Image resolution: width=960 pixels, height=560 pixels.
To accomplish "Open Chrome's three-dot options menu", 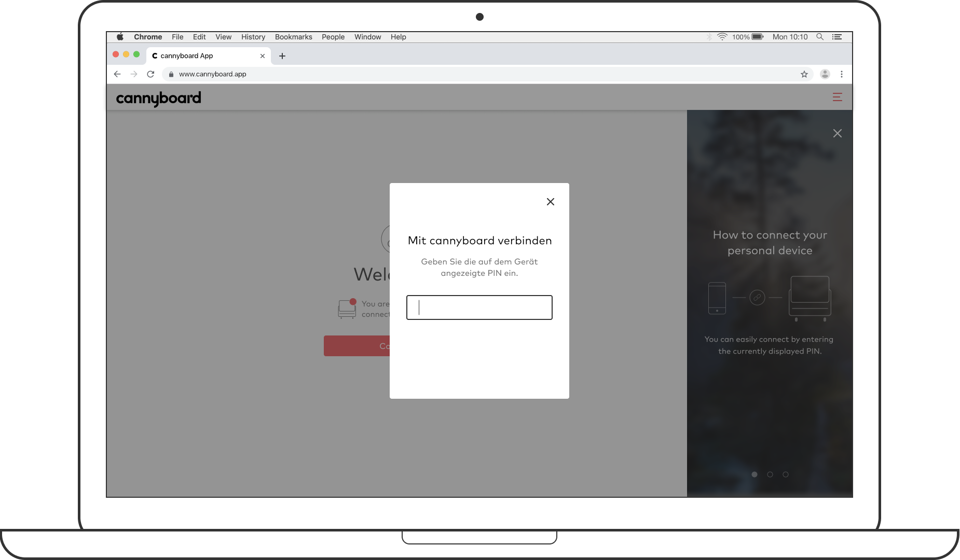I will click(x=842, y=74).
